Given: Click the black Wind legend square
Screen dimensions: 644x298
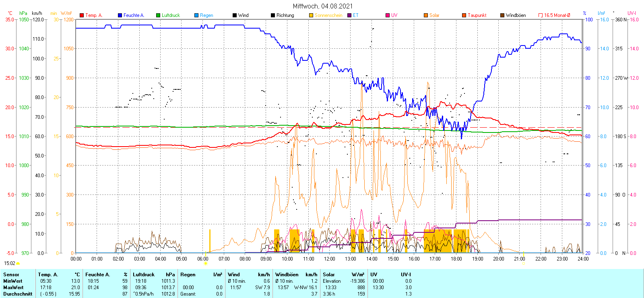Looking at the screenshot, I should tap(235, 15).
